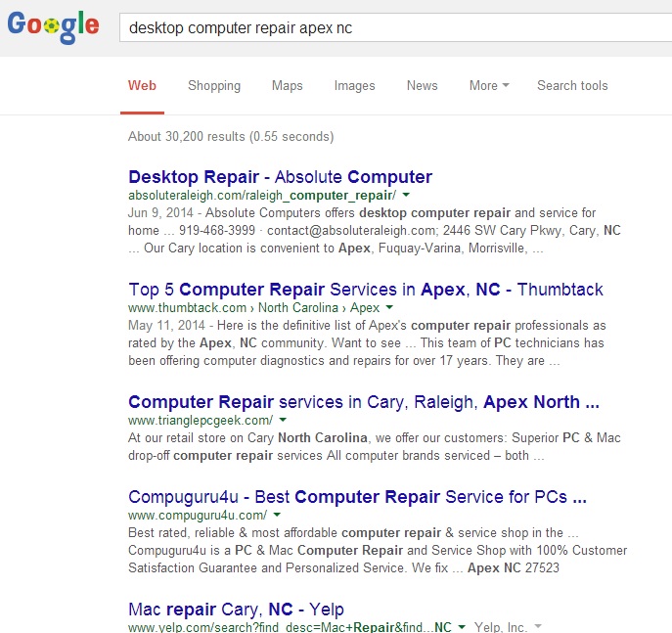The width and height of the screenshot is (672, 633).
Task: Open the Maps tab
Action: click(x=288, y=85)
